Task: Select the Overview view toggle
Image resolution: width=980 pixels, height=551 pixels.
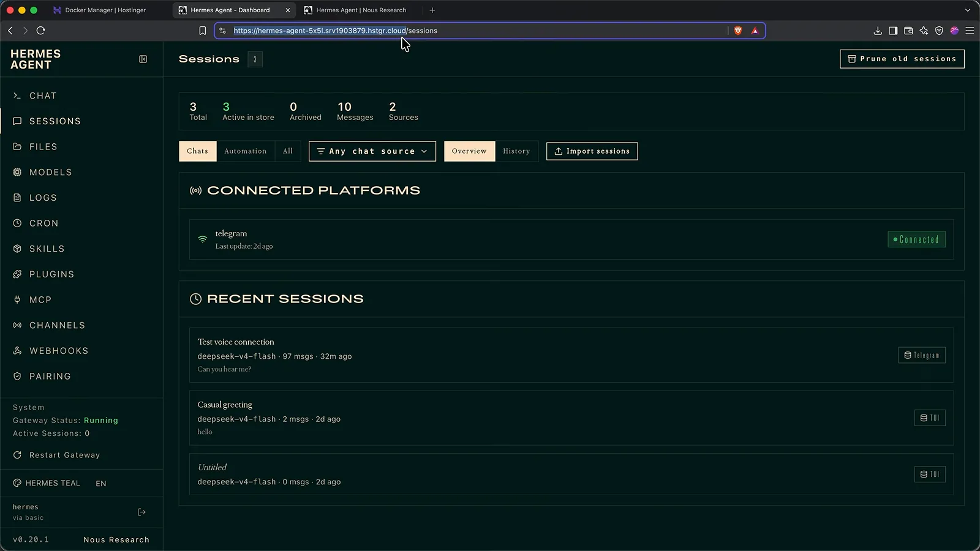Action: [x=469, y=151]
